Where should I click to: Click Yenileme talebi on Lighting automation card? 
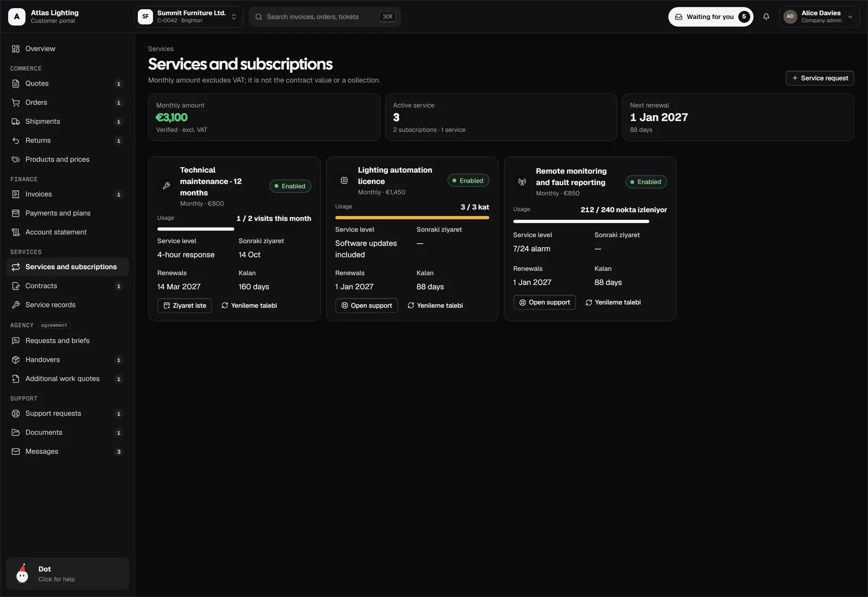[x=435, y=306]
